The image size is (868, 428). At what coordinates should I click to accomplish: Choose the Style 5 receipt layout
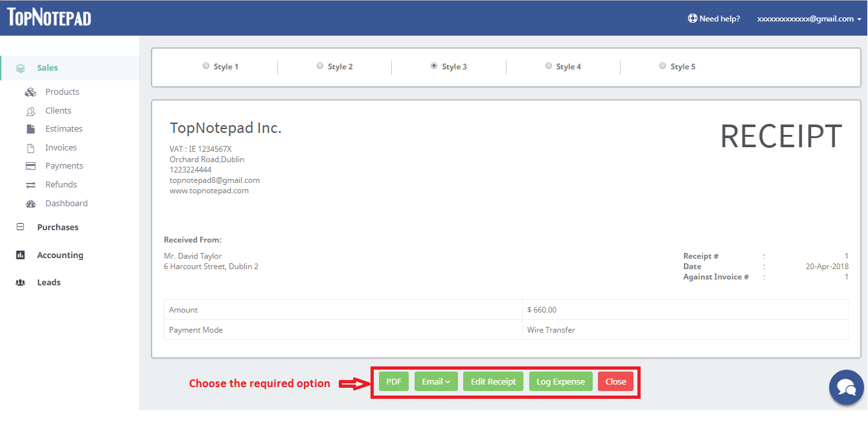pyautogui.click(x=663, y=65)
